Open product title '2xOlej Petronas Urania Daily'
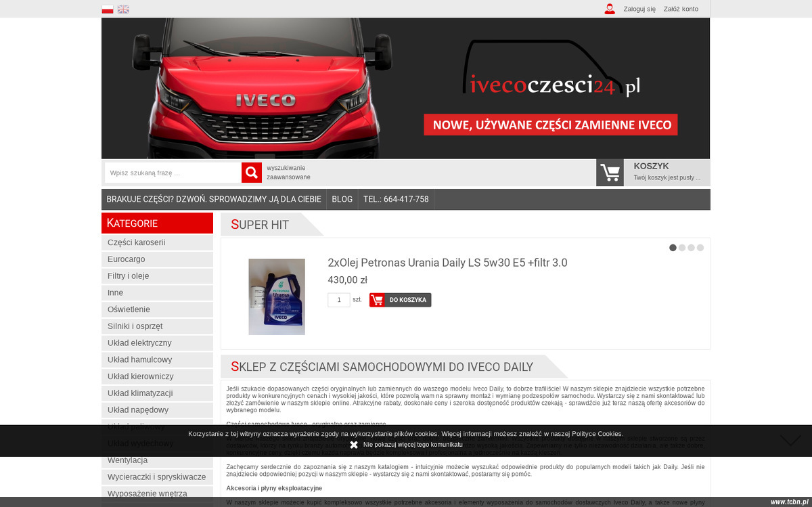812x507 pixels. [x=447, y=263]
